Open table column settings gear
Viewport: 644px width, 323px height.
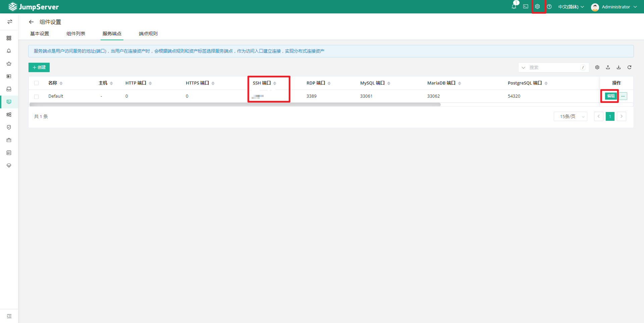(x=597, y=67)
